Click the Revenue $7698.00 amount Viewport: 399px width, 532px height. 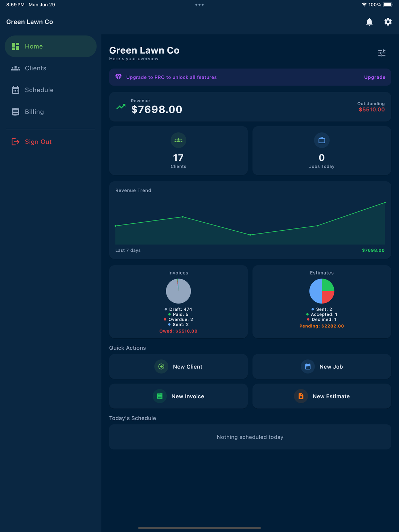(157, 110)
